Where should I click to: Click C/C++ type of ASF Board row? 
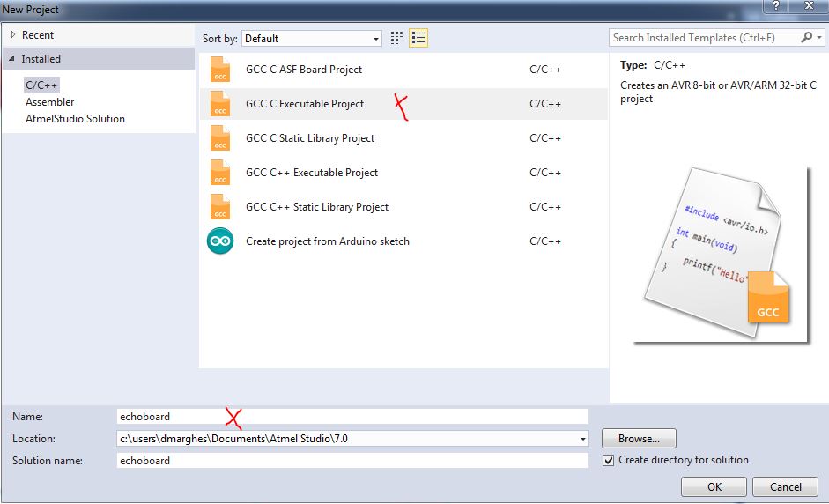point(545,70)
